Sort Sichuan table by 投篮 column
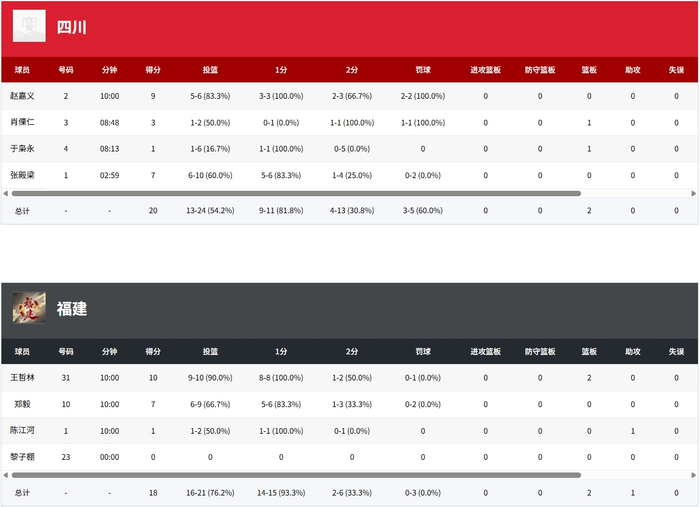This screenshot has width=700, height=507. click(x=210, y=70)
